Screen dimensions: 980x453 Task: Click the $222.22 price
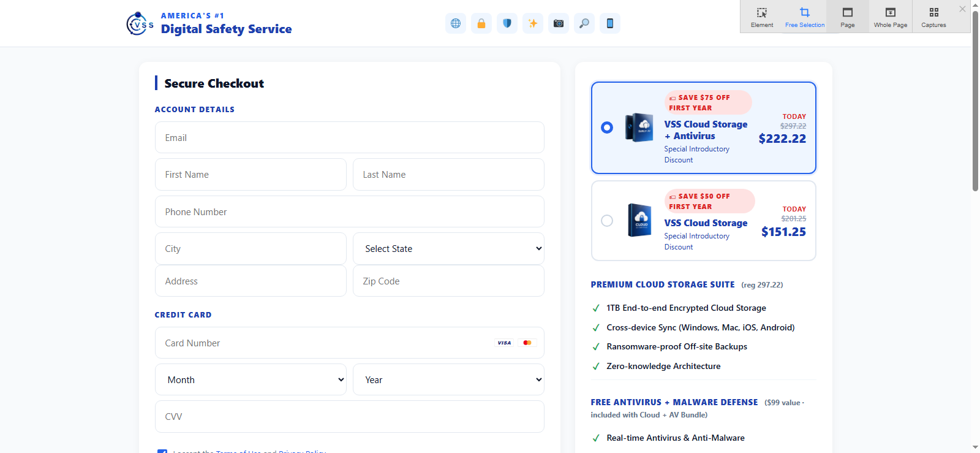coord(782,139)
